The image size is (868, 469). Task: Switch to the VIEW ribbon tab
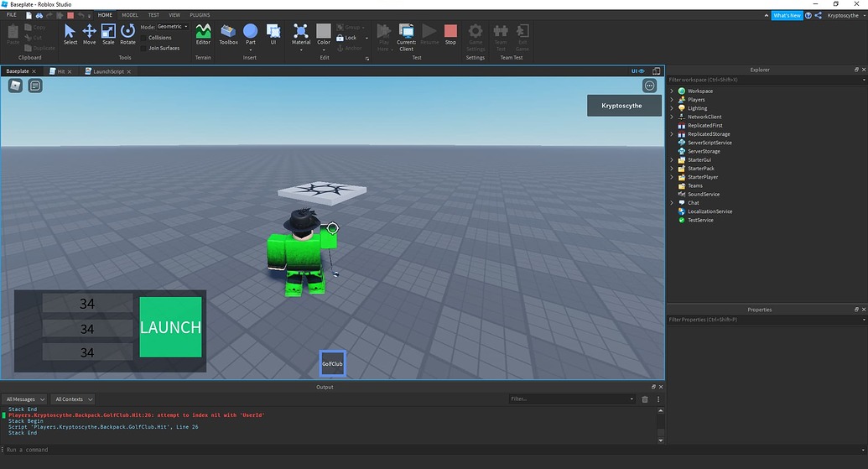click(x=174, y=15)
